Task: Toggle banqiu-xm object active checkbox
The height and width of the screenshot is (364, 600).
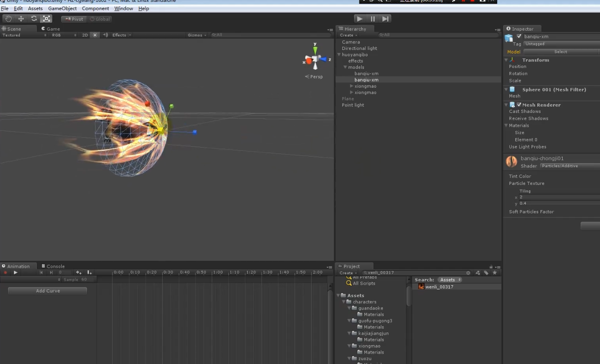Action: pos(519,36)
